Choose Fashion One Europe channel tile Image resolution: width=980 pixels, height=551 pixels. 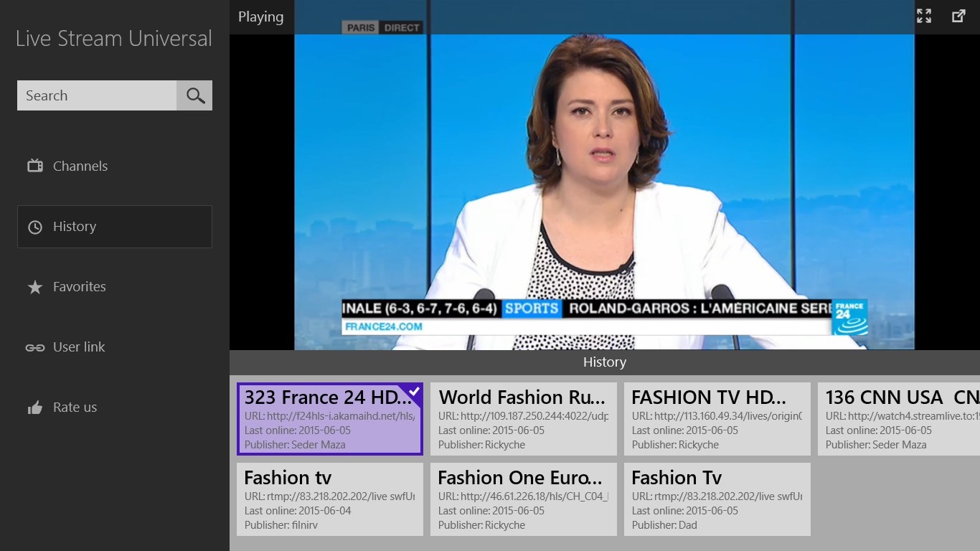[x=524, y=499]
